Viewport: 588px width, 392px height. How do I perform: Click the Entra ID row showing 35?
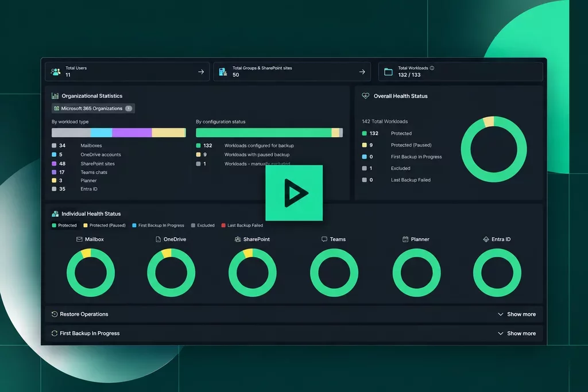pyautogui.click(x=75, y=189)
